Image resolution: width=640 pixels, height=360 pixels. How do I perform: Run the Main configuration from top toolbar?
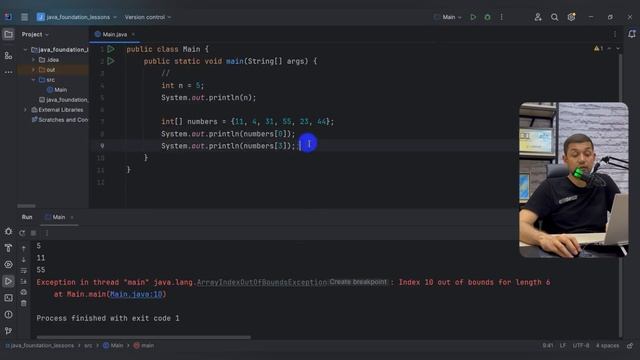[x=473, y=17]
